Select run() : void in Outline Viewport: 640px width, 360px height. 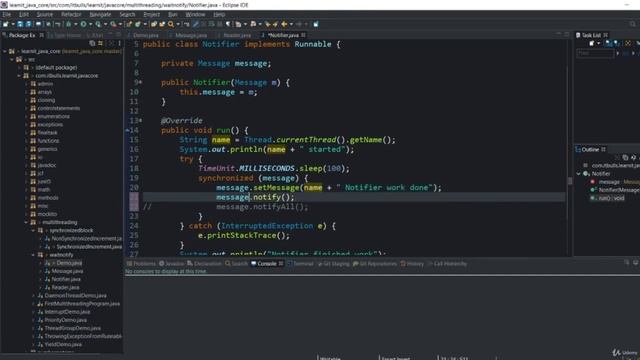point(611,198)
